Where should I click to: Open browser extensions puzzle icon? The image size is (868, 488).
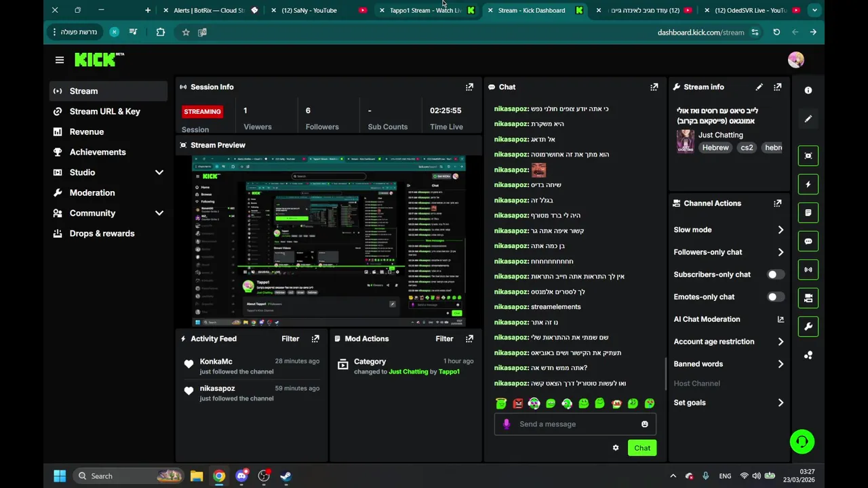click(161, 32)
